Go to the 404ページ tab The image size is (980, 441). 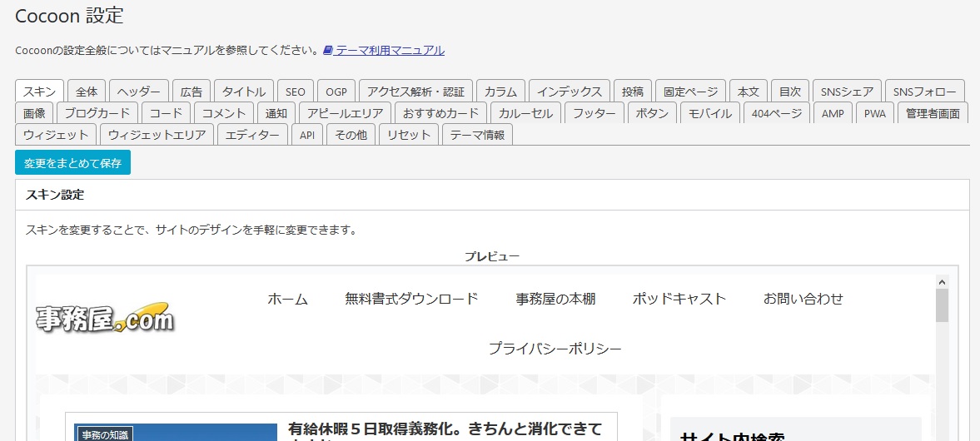777,113
